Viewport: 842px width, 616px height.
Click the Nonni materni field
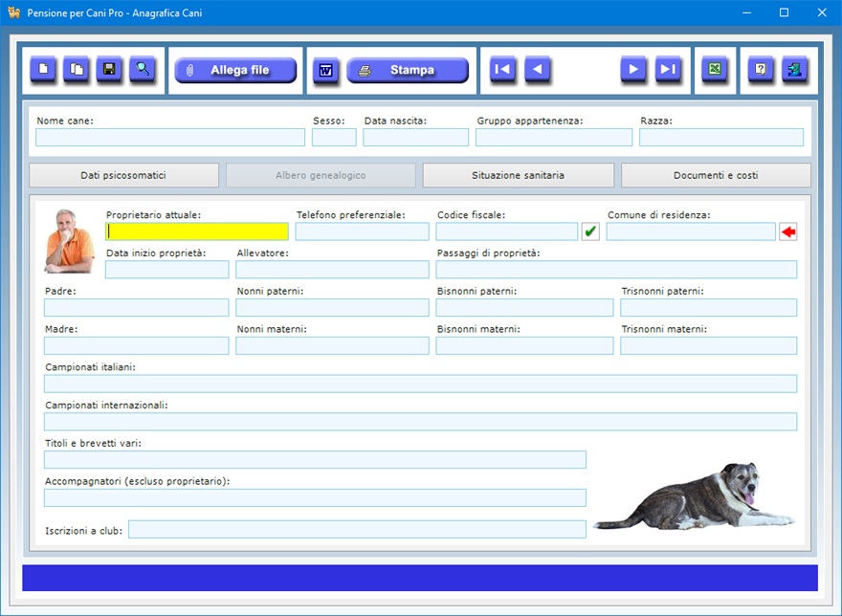click(332, 346)
